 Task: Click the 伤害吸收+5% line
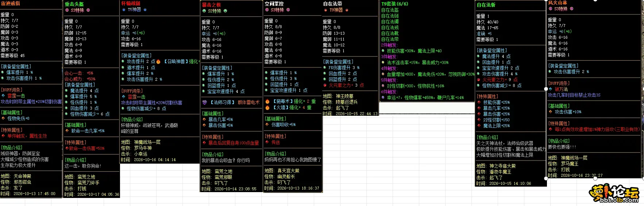284,125
